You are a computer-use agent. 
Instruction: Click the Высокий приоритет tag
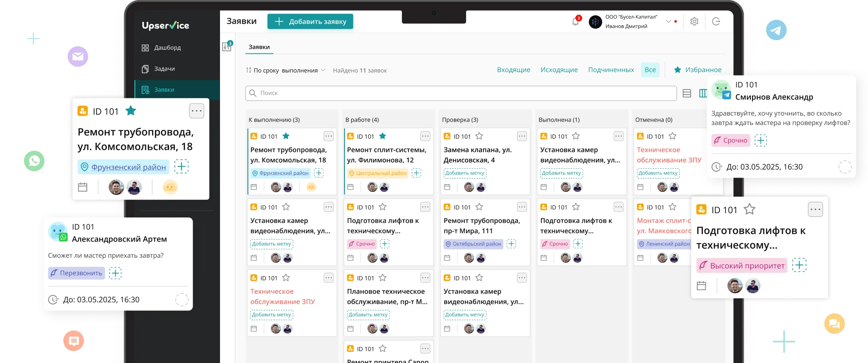742,265
